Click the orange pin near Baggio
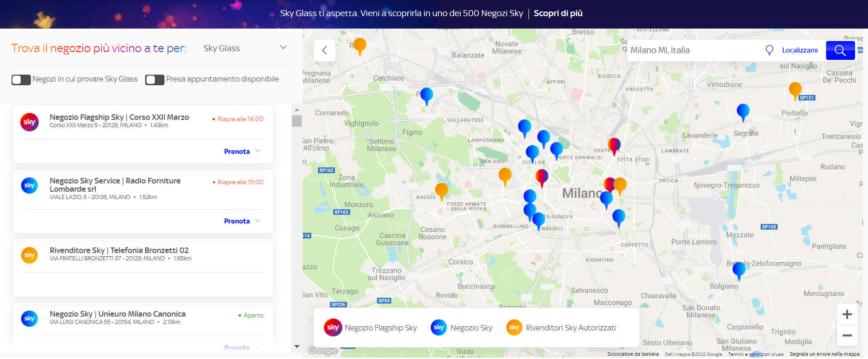 (x=441, y=190)
